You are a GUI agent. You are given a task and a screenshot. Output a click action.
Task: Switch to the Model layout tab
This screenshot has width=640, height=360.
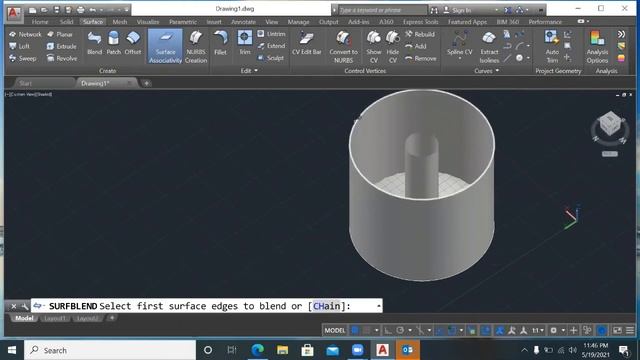point(24,318)
